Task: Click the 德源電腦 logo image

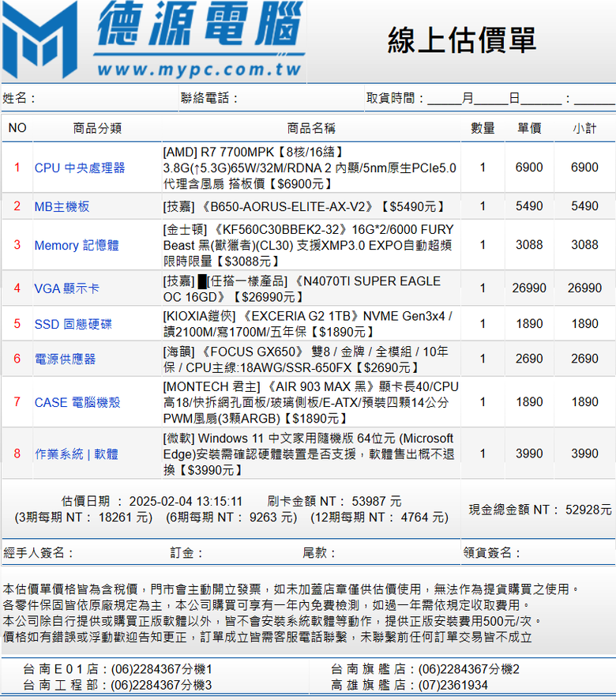Action: tap(153, 40)
